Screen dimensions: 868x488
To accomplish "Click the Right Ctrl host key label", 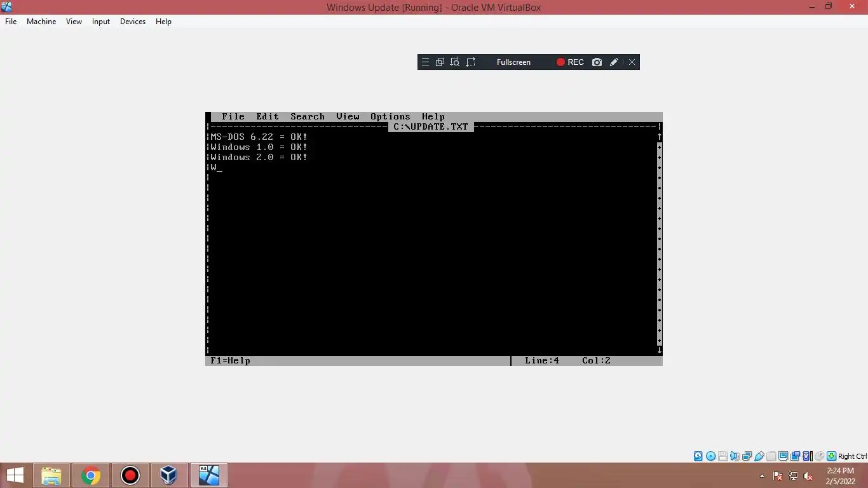I will [852, 456].
